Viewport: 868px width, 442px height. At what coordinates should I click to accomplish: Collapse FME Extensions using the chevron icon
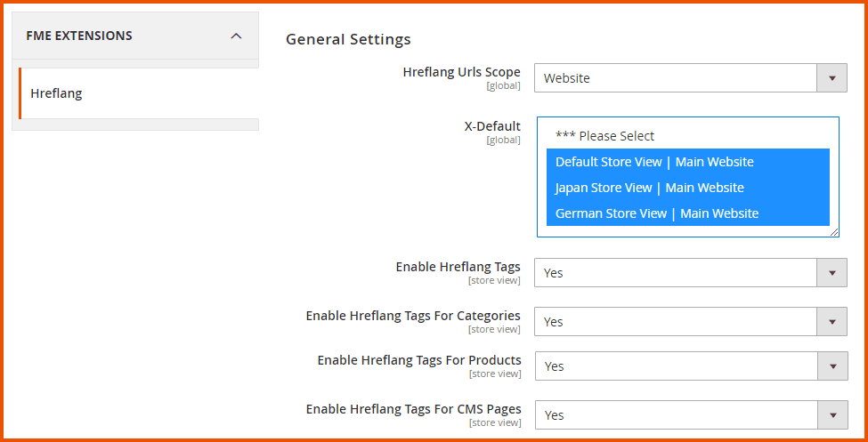click(x=236, y=36)
